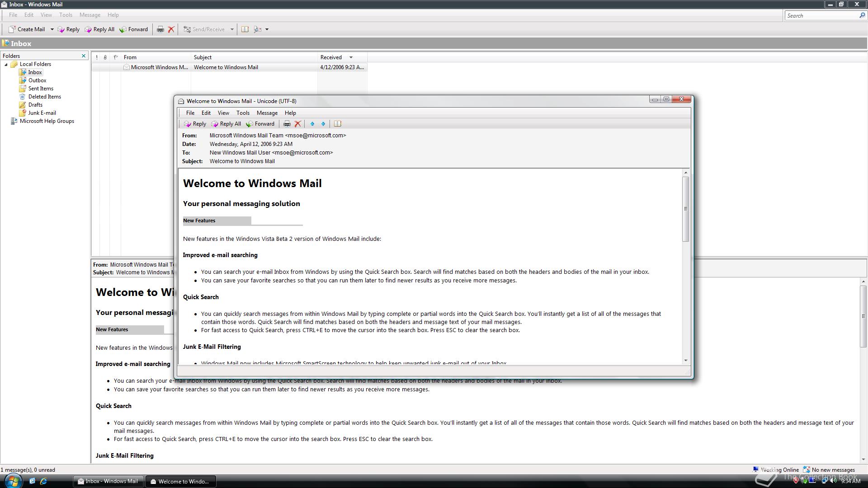Click Reply All in message window toolbar

point(226,124)
